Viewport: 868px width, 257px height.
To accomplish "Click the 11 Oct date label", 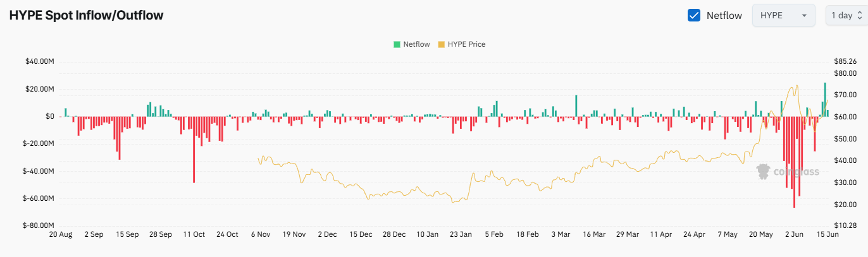I will click(194, 234).
